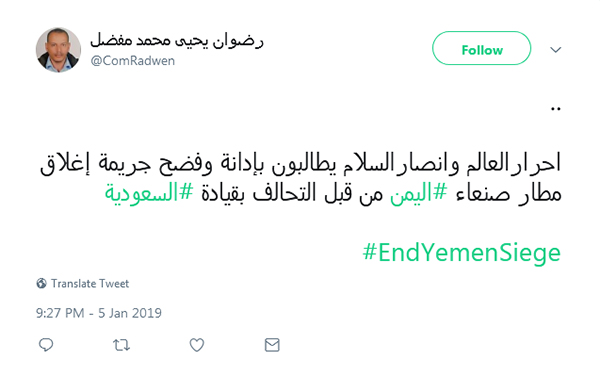Follow the @ComRadwen account

click(x=481, y=48)
